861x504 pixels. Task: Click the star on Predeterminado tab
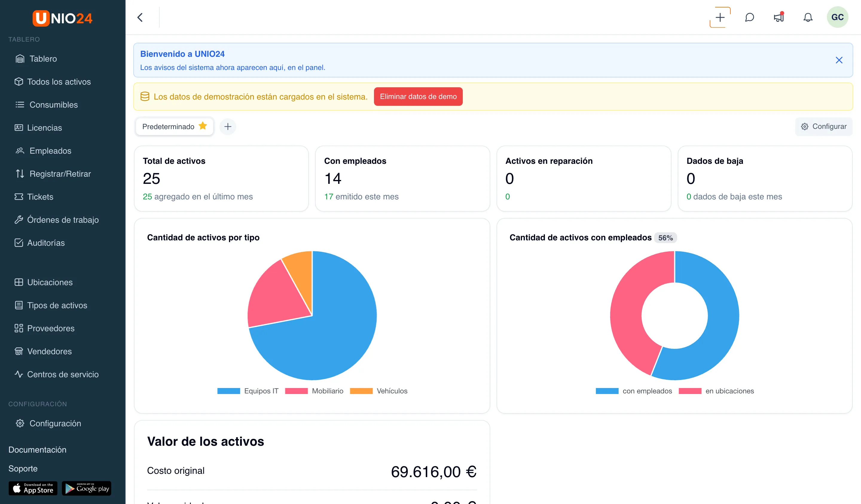coord(203,126)
